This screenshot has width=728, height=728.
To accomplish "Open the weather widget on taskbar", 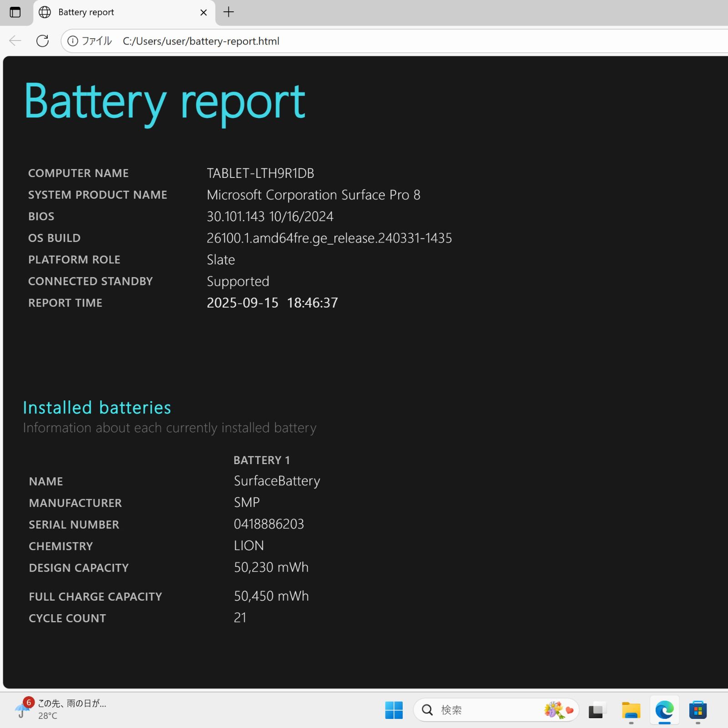I will point(59,709).
